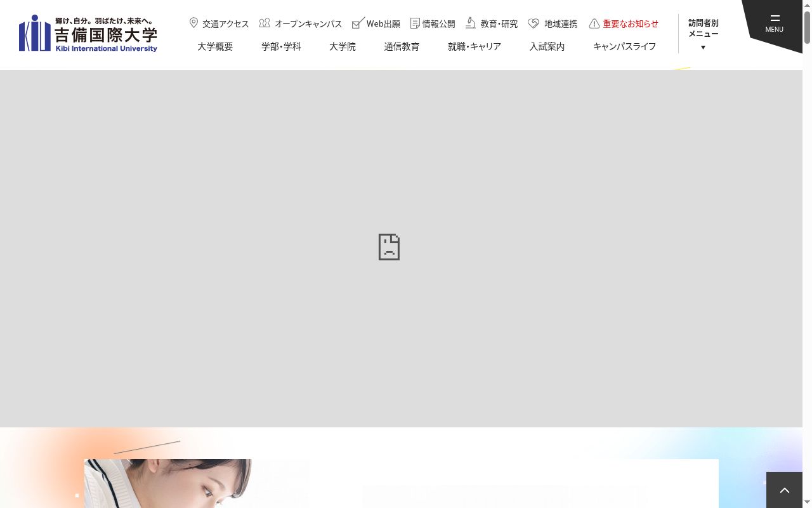Click the document icon beside 情報公開
The height and width of the screenshot is (508, 812).
tap(415, 23)
